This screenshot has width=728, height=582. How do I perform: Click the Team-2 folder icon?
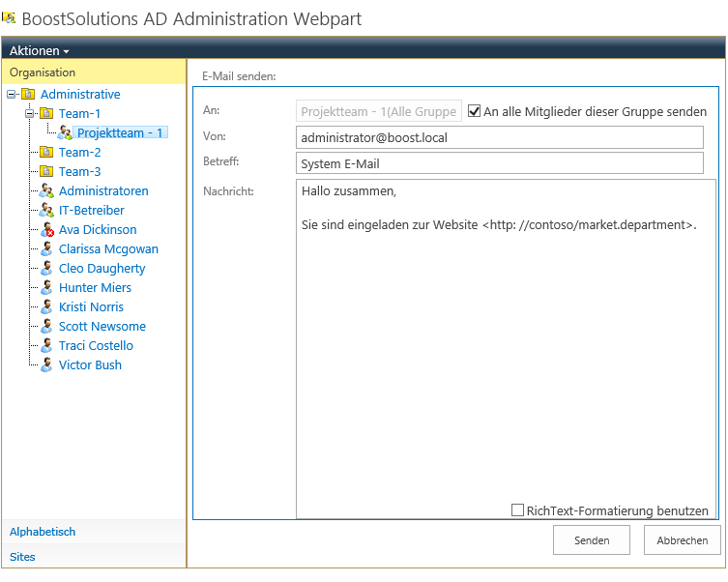pos(46,153)
